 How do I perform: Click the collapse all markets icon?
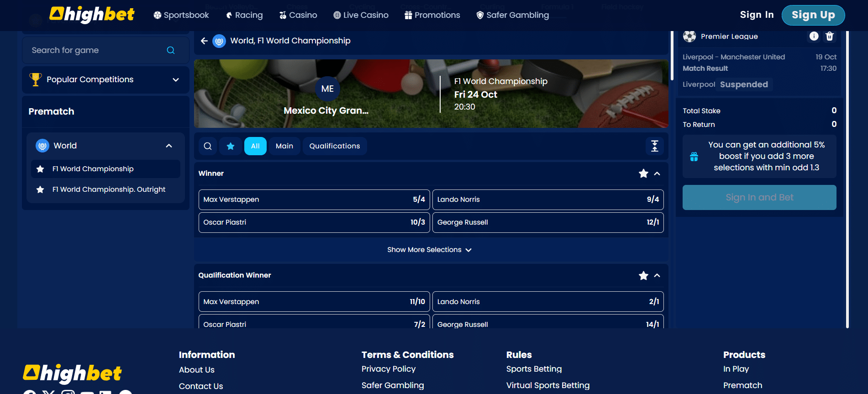coord(654,146)
